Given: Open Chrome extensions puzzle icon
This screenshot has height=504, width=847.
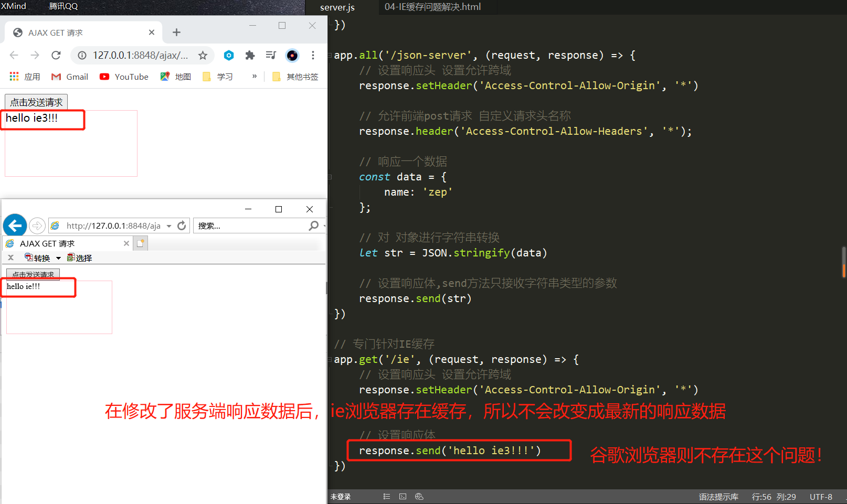Looking at the screenshot, I should coord(250,55).
